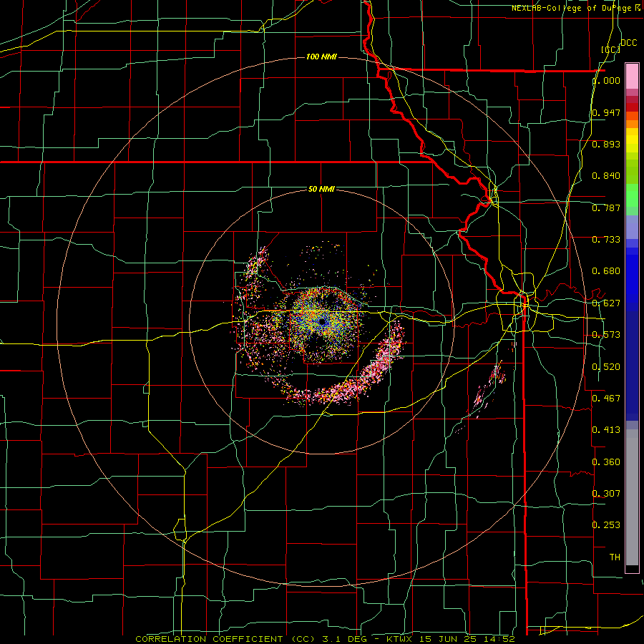Click the 0.573 value on the color scale
Image resolution: width=644 pixels, height=644 pixels.
[606, 335]
